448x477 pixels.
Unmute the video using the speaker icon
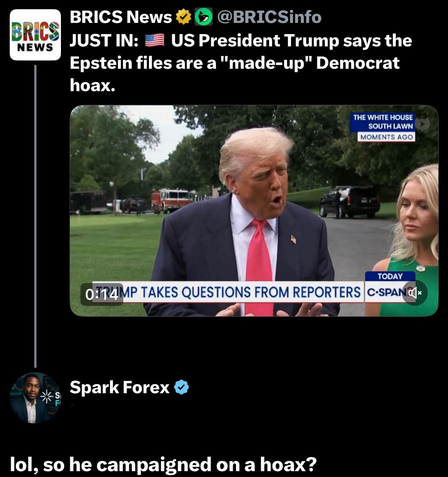click(x=414, y=293)
